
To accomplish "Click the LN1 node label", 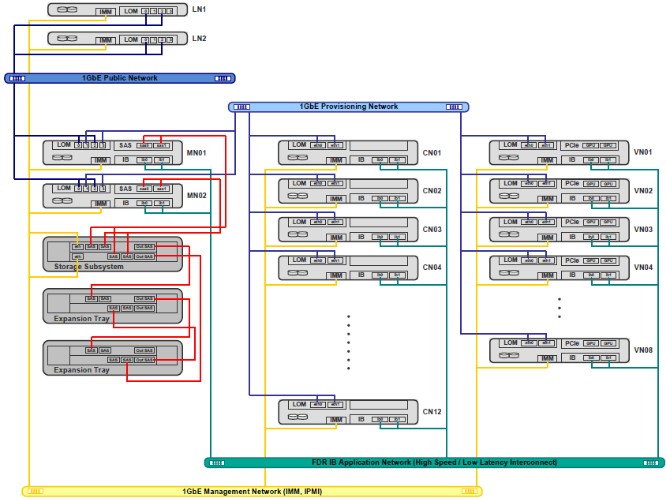I will coord(199,9).
